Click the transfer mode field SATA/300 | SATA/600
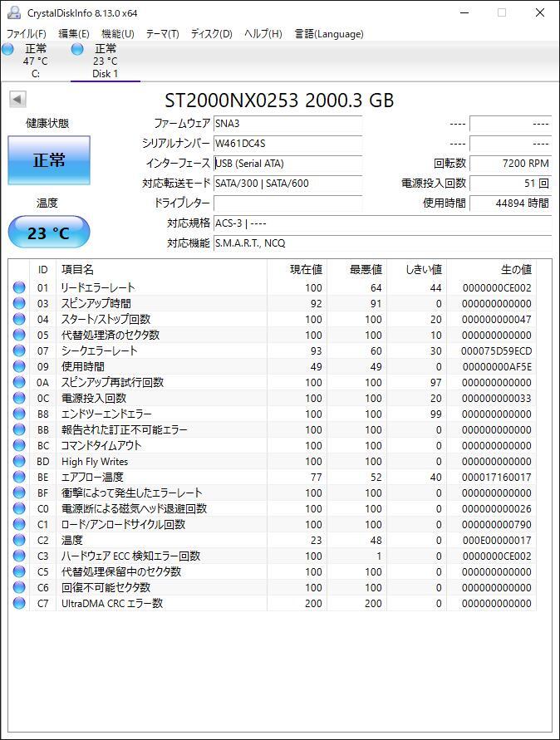 click(x=287, y=183)
